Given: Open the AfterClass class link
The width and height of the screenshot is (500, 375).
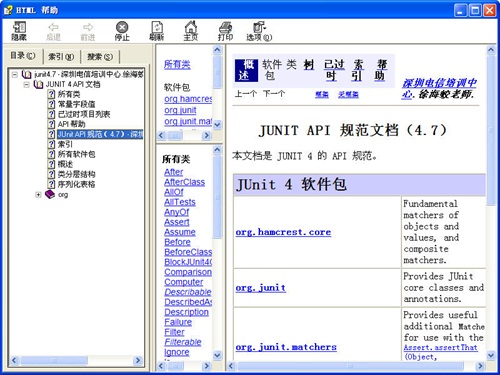Looking at the screenshot, I should [x=185, y=182].
